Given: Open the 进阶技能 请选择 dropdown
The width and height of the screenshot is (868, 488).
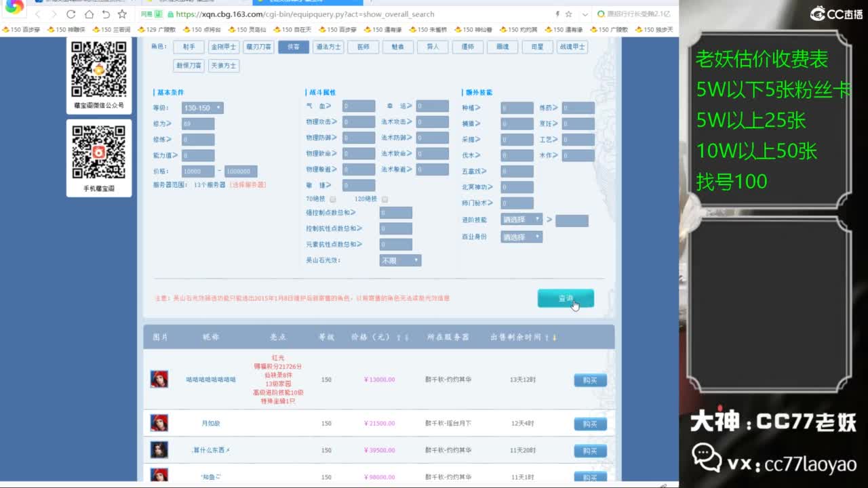Looking at the screenshot, I should point(521,220).
